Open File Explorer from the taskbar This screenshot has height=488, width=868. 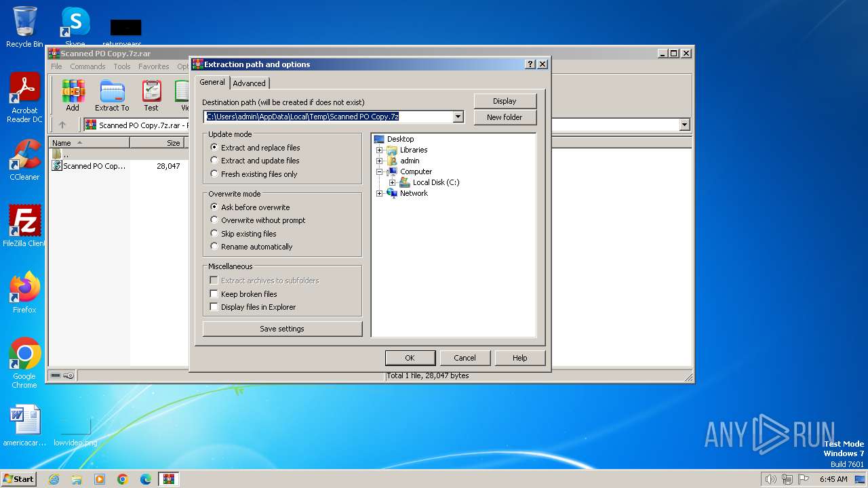tap(77, 479)
